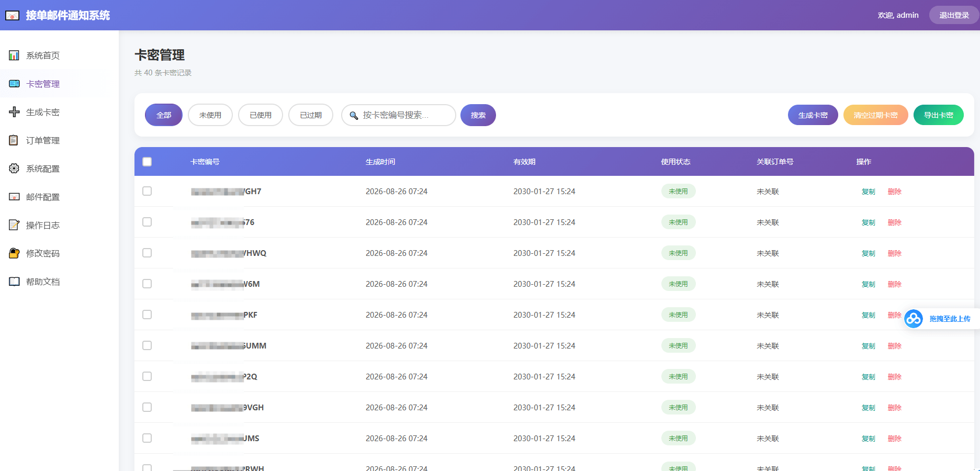Click the 帮助文档 book icon

click(14, 282)
